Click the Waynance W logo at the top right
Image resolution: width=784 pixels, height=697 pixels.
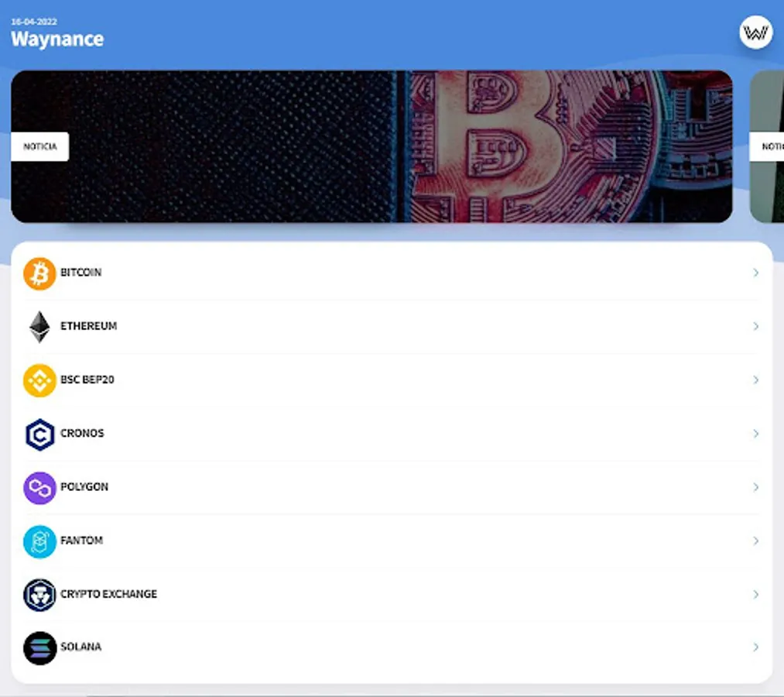tap(755, 33)
